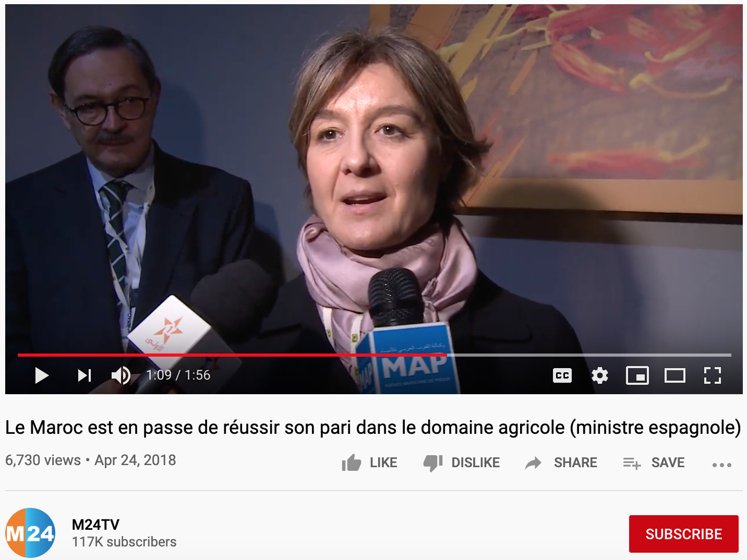Play the paused video
This screenshot has height=560, width=747.
pos(42,375)
